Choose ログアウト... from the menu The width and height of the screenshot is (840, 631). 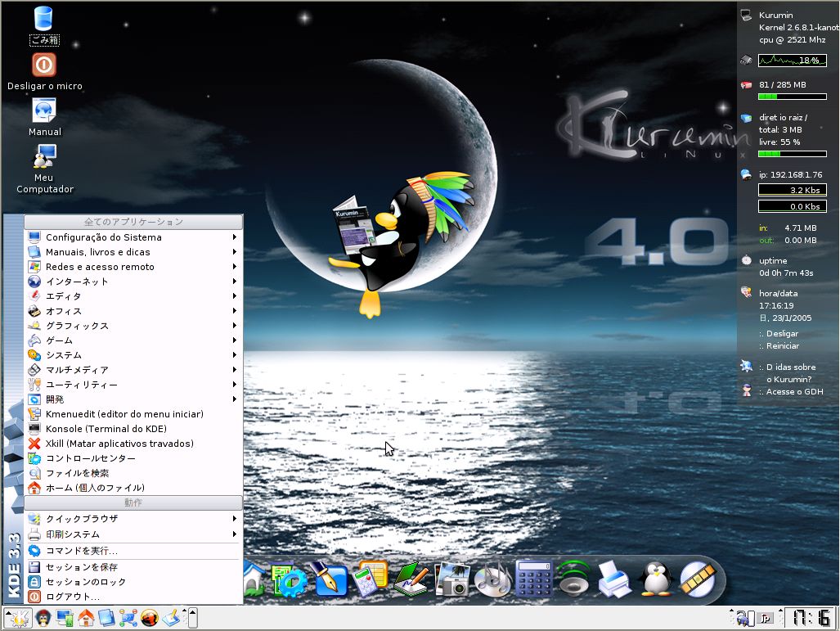[133, 596]
